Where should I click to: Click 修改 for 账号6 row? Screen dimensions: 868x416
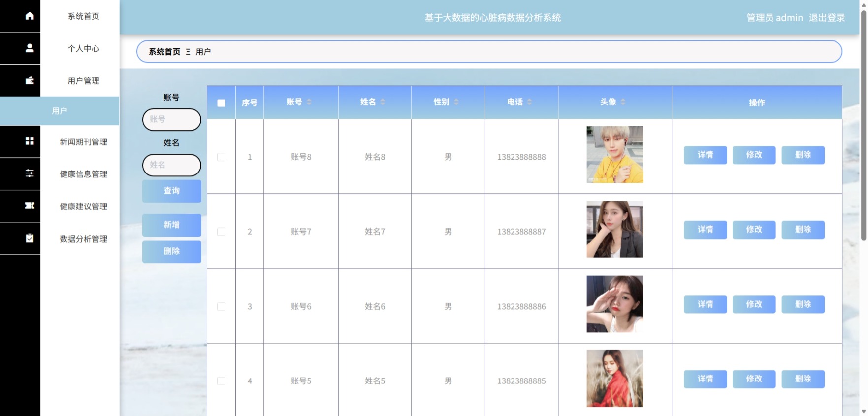(x=754, y=304)
